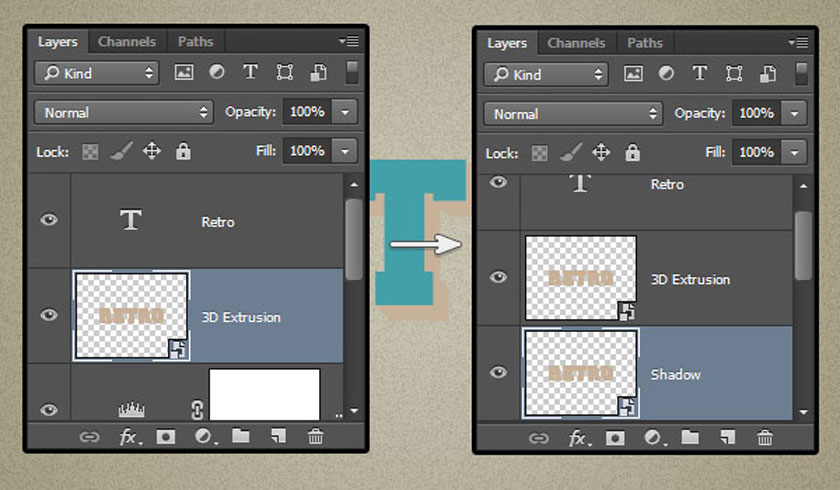This screenshot has width=840, height=490.
Task: Click Link layers icon in right panel
Action: click(539, 439)
